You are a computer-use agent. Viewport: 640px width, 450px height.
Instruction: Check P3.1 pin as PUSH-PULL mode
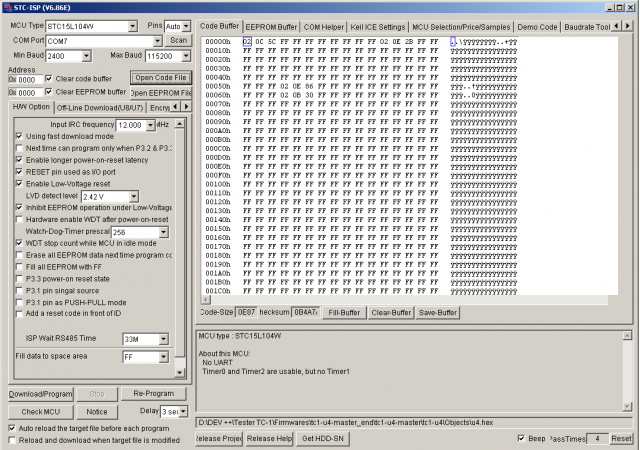(x=19, y=302)
